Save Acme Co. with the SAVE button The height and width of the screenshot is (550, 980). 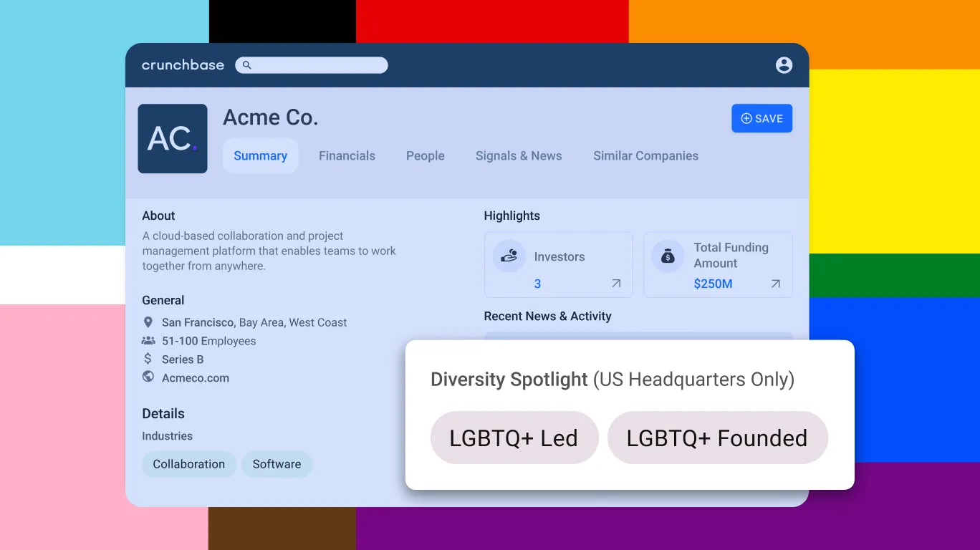(762, 118)
